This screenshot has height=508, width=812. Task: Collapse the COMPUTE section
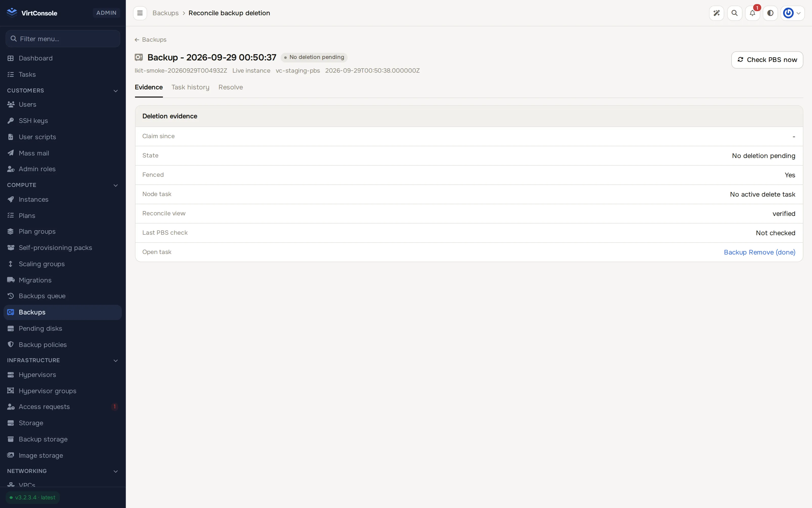click(x=63, y=185)
